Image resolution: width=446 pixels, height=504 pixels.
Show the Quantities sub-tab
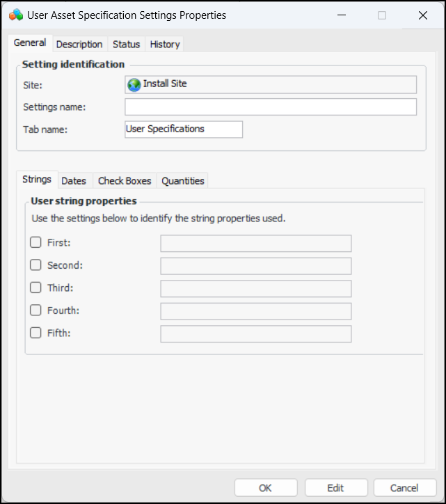click(183, 180)
